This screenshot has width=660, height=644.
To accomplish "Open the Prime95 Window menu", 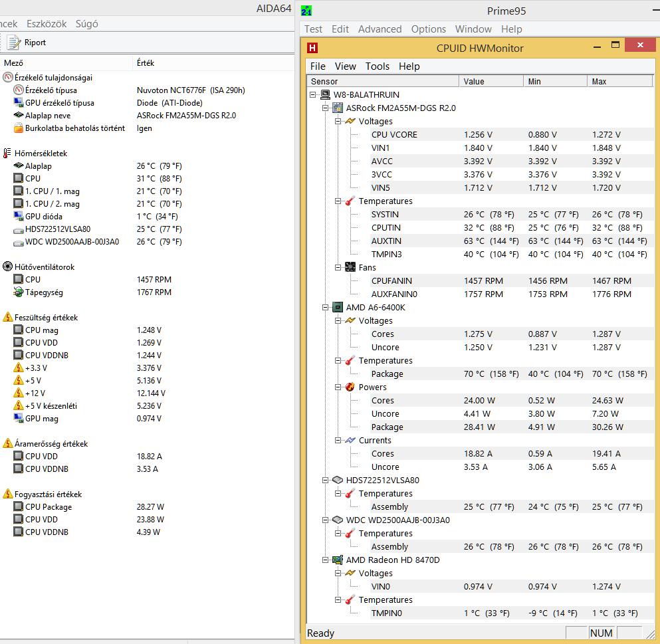I will tap(473, 29).
